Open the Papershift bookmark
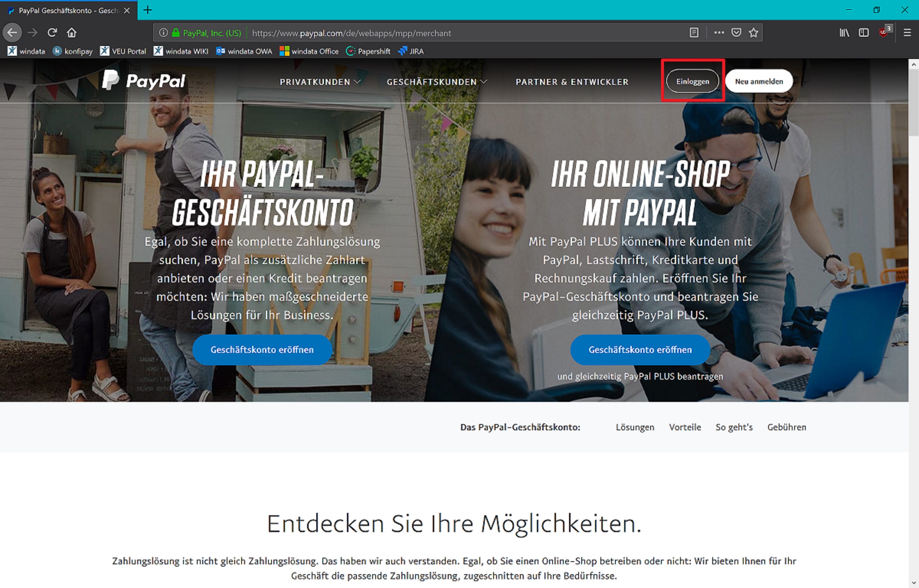The image size is (919, 588). click(x=368, y=51)
